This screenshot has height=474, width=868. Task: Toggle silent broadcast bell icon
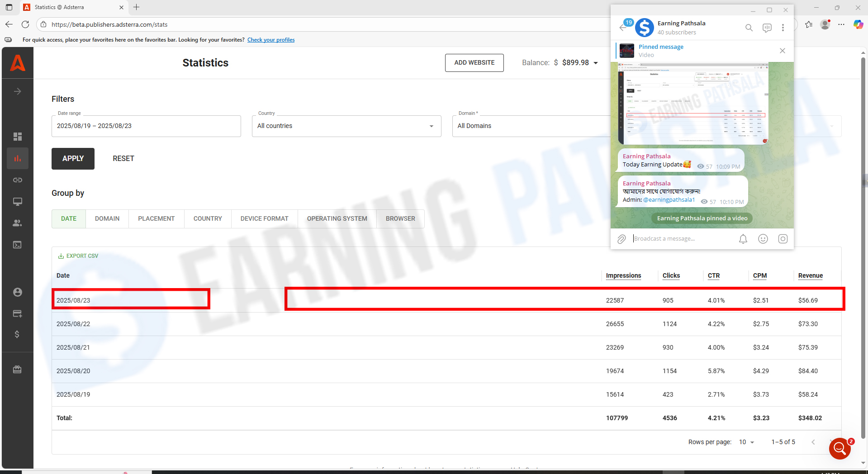743,239
